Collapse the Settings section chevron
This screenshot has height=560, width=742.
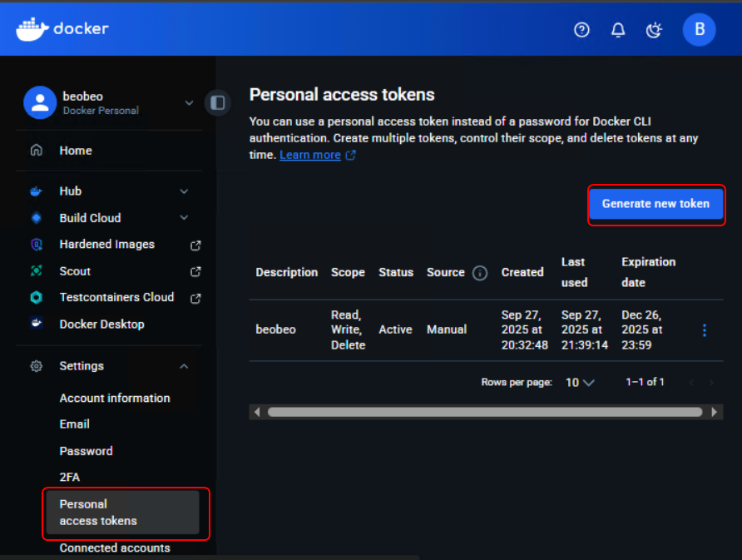click(184, 366)
